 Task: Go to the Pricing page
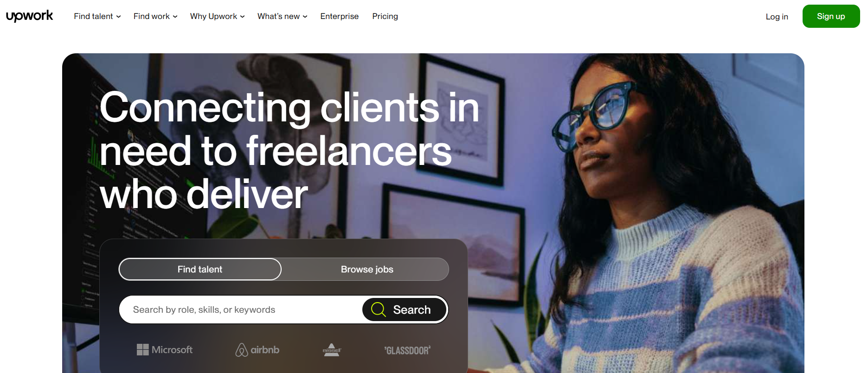pos(385,16)
